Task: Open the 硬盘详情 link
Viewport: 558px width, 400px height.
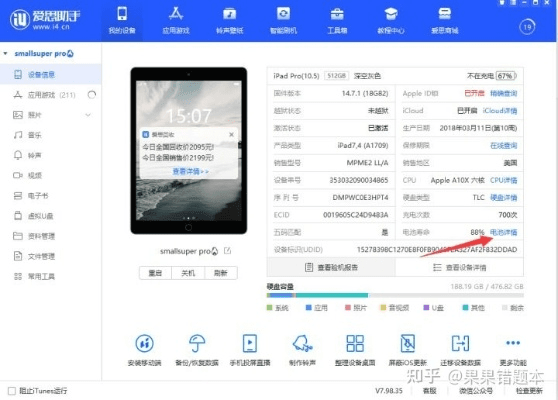Action: 504,198
